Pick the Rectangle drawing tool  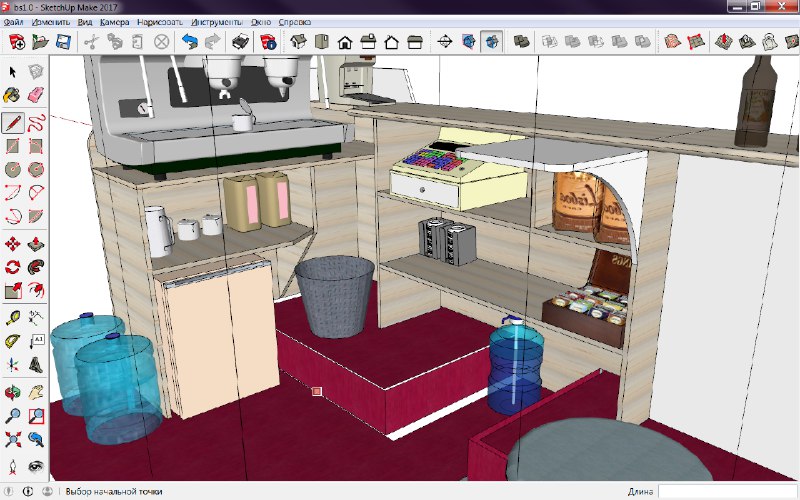(13, 145)
